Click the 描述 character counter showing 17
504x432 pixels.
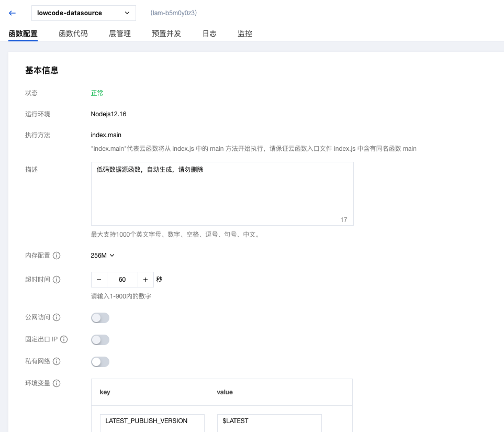[344, 220]
